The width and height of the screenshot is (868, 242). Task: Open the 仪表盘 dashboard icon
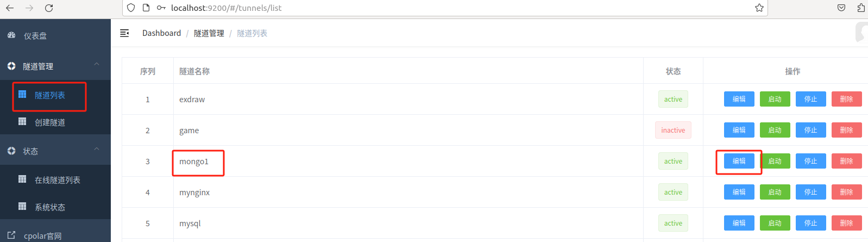12,35
